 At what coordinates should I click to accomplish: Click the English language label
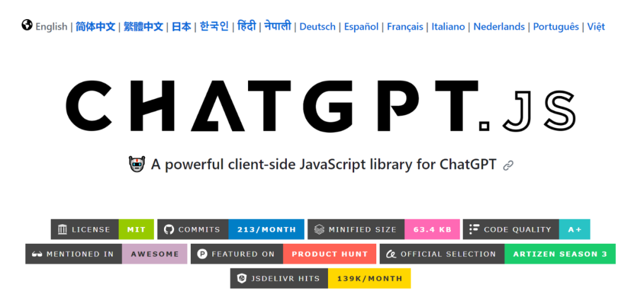coord(51,27)
